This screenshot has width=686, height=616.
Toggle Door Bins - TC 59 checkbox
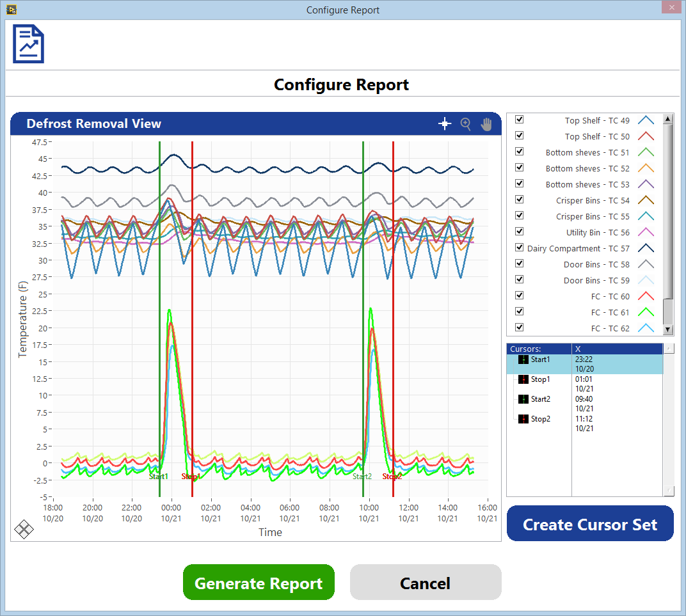point(520,280)
